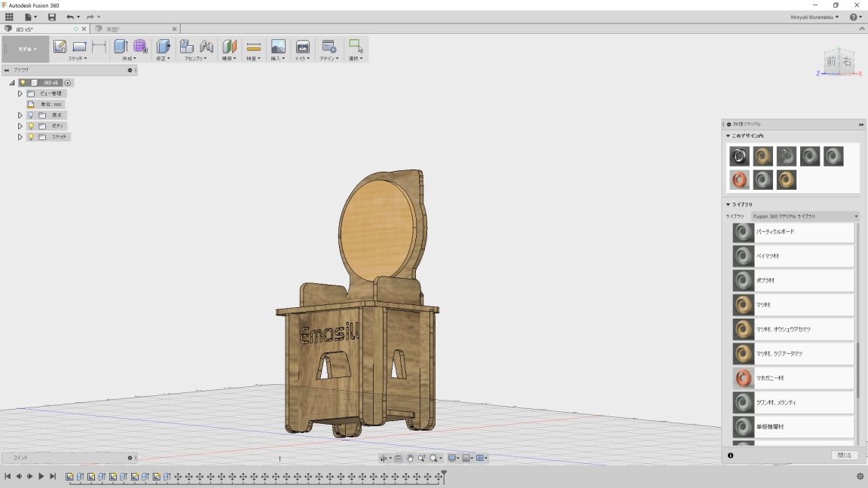The width and height of the screenshot is (868, 488).
Task: Click the Redo arrow icon
Action: click(90, 17)
